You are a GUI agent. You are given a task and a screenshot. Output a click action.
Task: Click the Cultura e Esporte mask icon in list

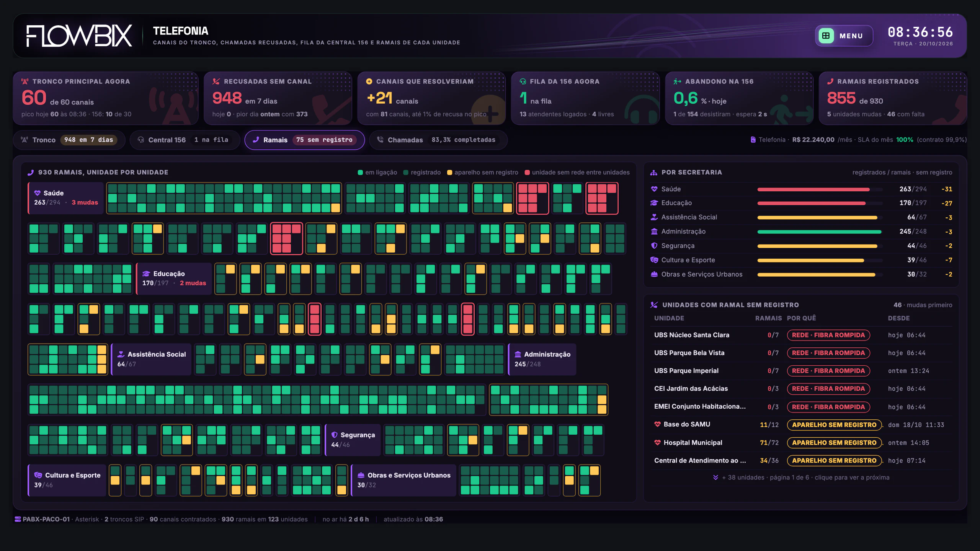[654, 260]
